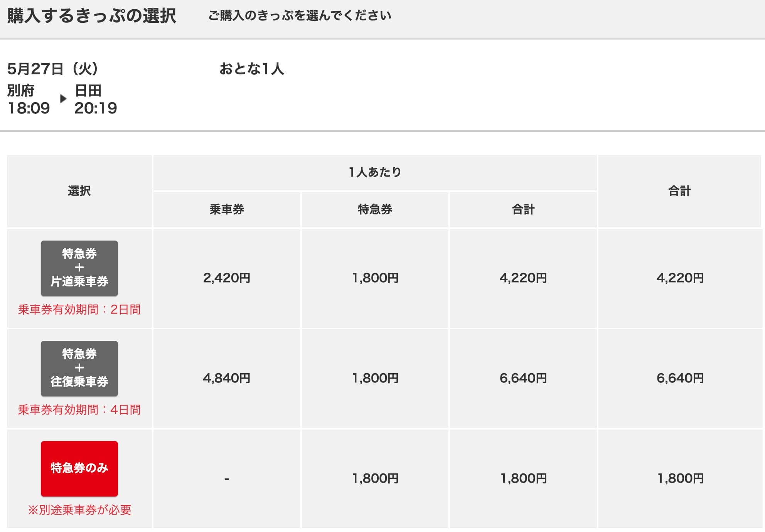
Task: Click 1人あたり header
Action: [375, 172]
